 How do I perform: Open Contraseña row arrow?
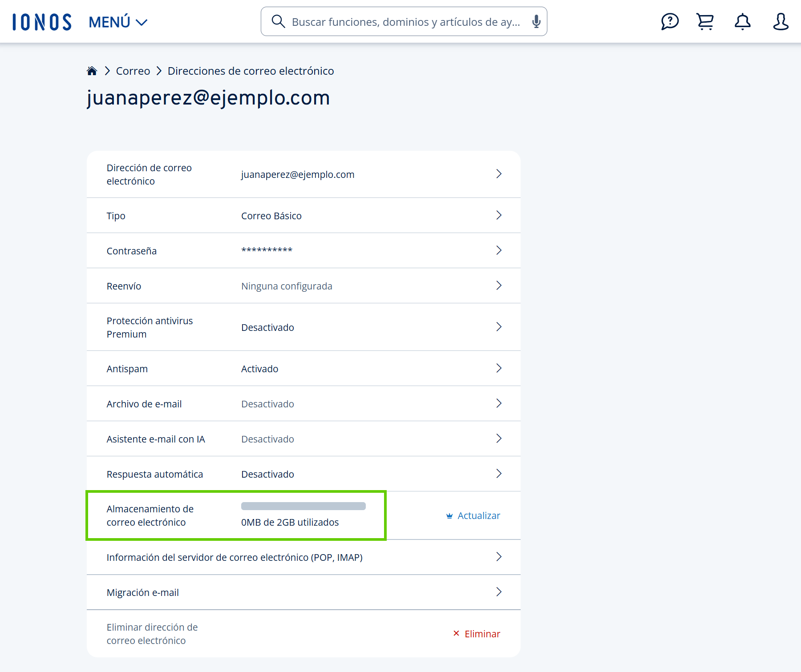[x=498, y=251]
